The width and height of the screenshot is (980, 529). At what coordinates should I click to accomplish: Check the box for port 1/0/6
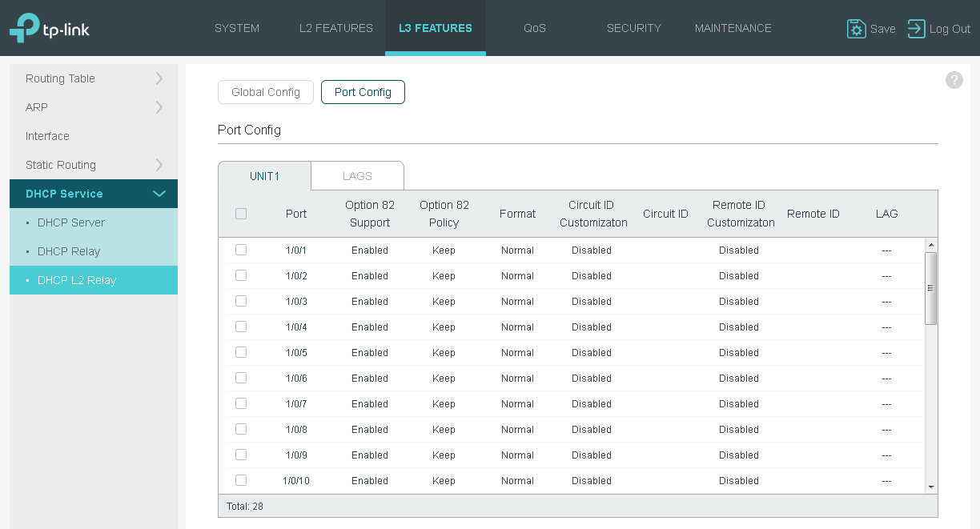(241, 378)
